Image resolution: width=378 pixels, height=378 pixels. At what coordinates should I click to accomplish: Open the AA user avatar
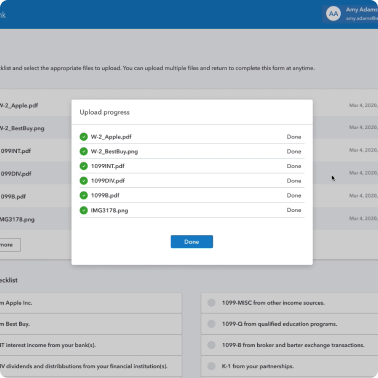[333, 14]
